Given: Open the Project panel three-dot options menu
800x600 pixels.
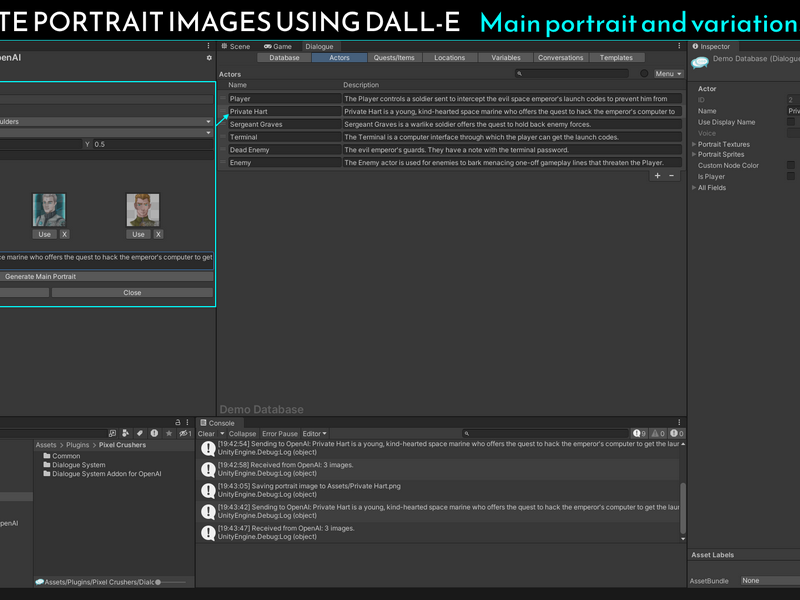Looking at the screenshot, I should click(187, 422).
